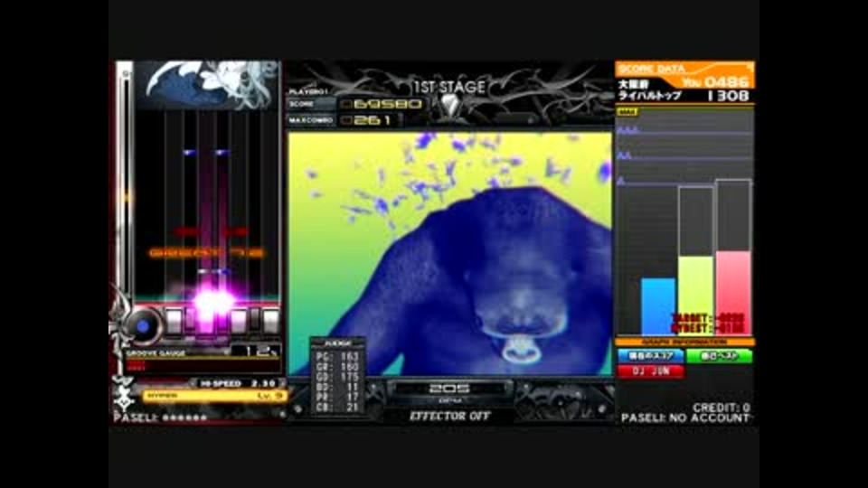Click the 1ST STAGE title
Screen dimensions: 868x488
(x=449, y=87)
